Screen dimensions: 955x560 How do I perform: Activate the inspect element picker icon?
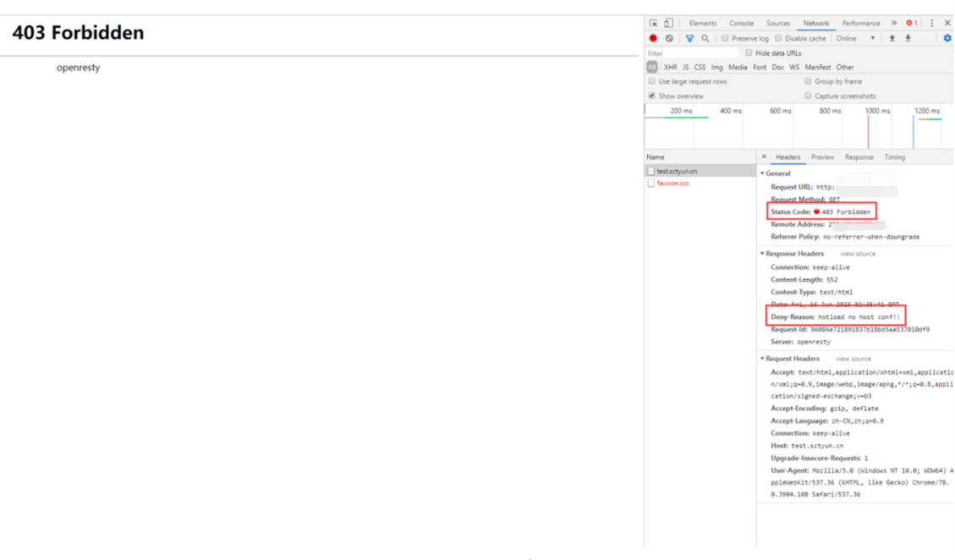point(653,23)
